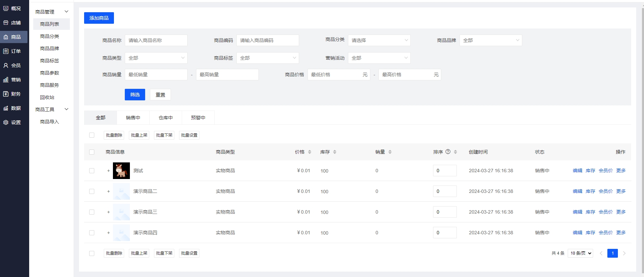This screenshot has width=644, height=277.
Task: Expand the 演示商品四 row with plus sign
Action: pos(109,233)
